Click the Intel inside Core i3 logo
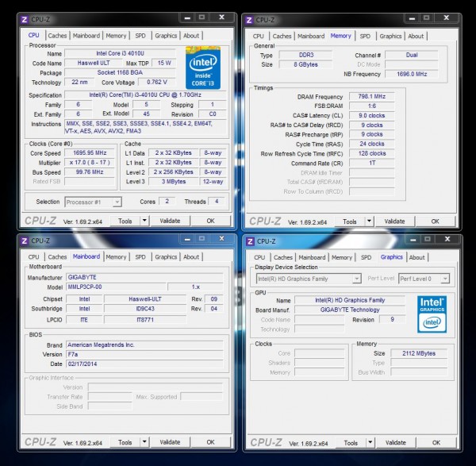 coord(203,67)
